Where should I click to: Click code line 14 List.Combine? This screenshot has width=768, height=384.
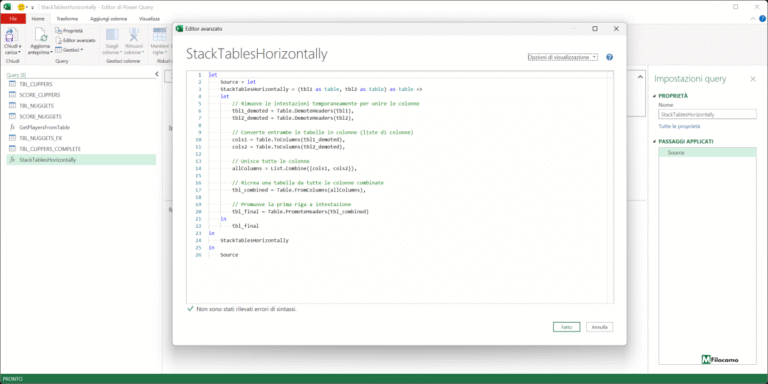click(x=294, y=168)
